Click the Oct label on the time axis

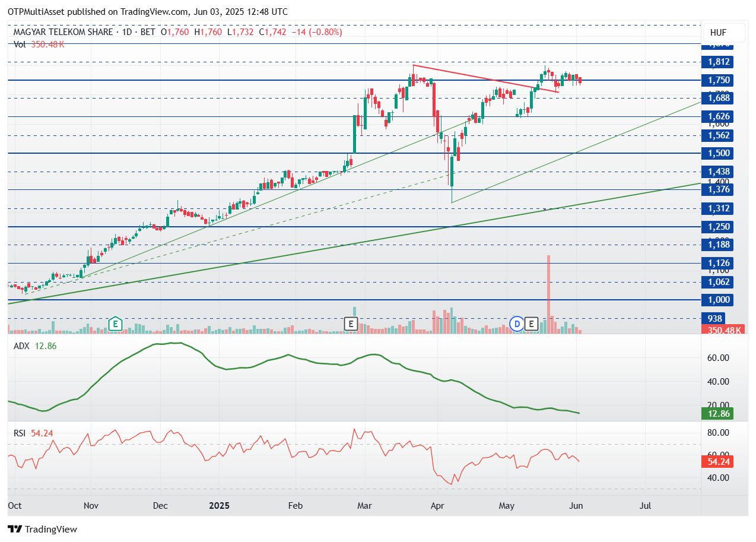[x=15, y=506]
